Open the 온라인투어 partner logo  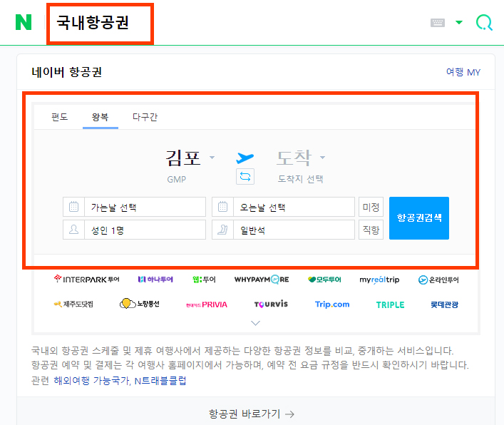(x=438, y=280)
